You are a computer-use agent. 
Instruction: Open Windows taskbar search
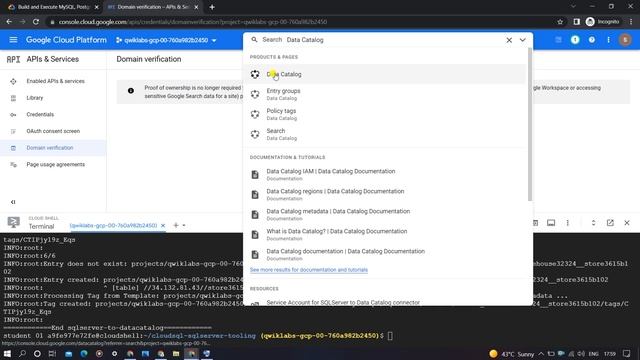(22, 353)
